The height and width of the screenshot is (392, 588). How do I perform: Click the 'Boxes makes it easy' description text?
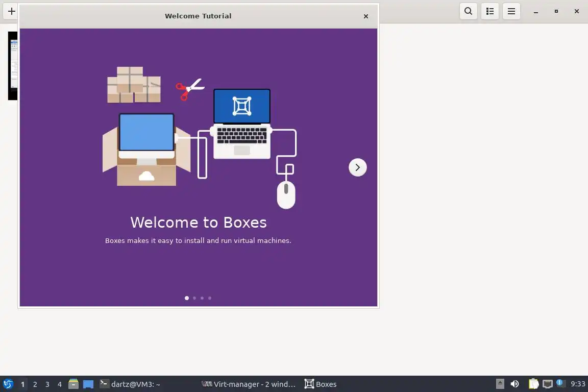198,240
